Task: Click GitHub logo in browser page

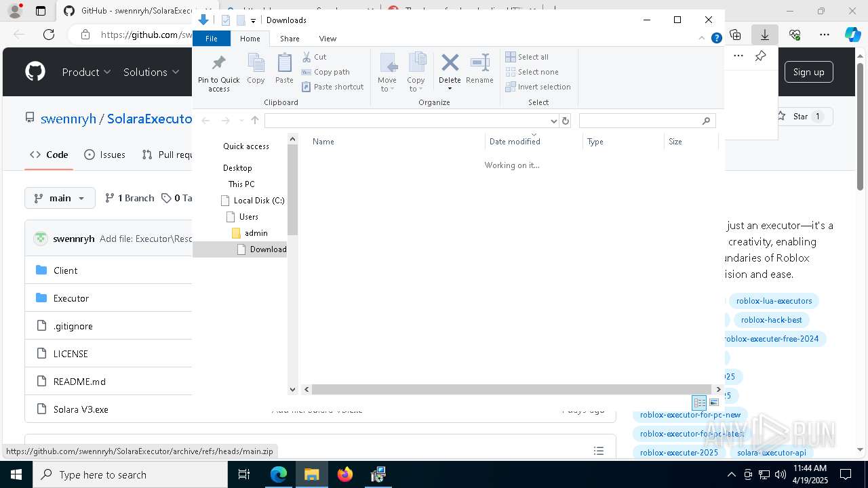Action: [x=35, y=72]
